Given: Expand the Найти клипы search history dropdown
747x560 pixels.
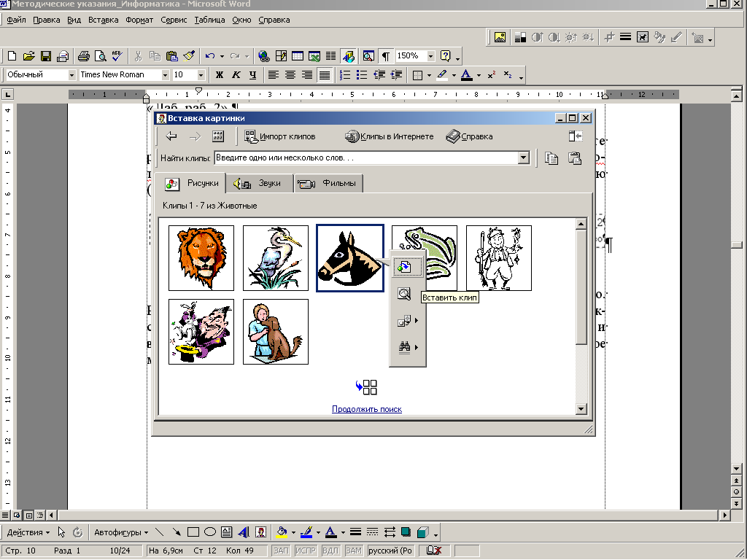Looking at the screenshot, I should click(524, 158).
